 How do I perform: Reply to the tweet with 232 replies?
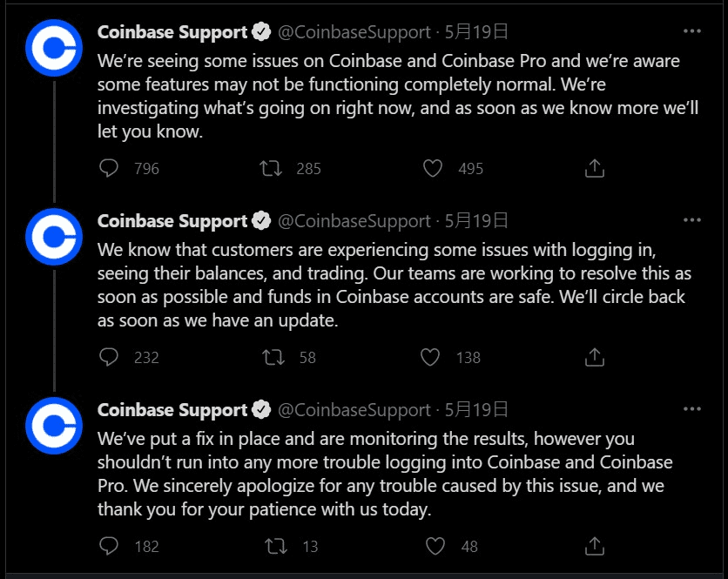(x=109, y=357)
